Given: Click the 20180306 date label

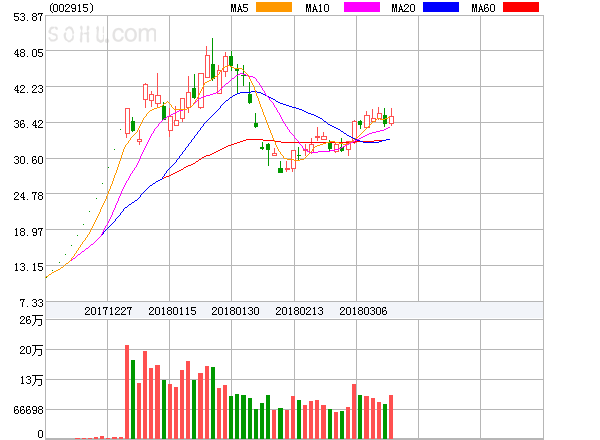Looking at the screenshot, I should tap(363, 311).
